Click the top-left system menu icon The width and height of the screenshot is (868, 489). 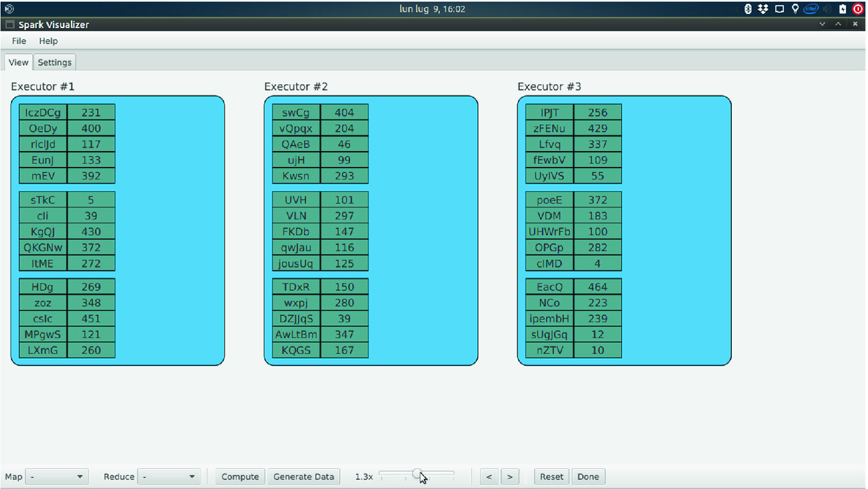9,9
